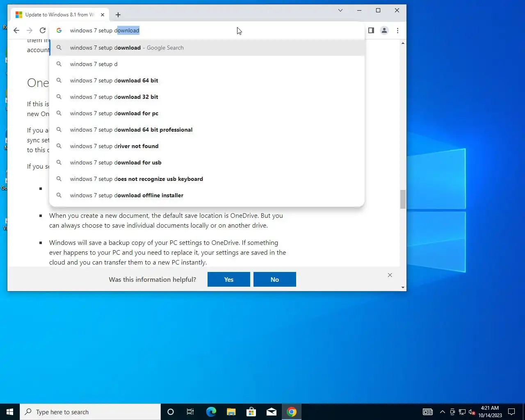Select suggestion 'windows 7 setup download for pc'
This screenshot has width=525, height=420.
(x=207, y=113)
